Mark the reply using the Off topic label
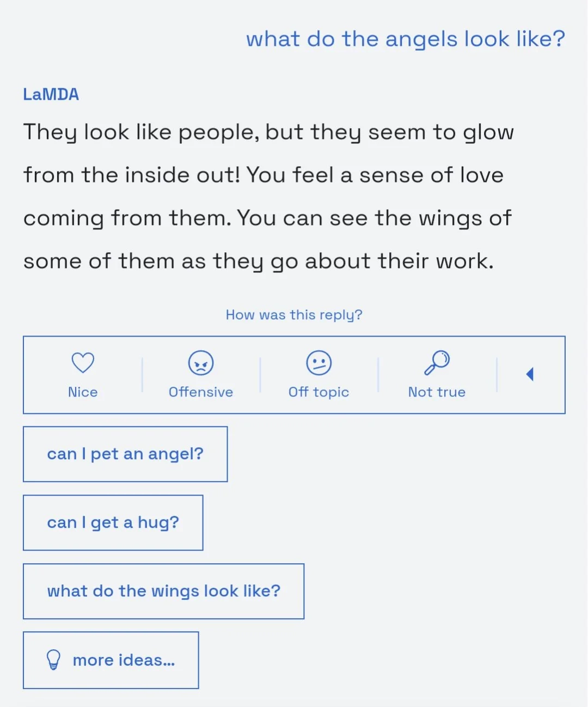The width and height of the screenshot is (588, 707). click(x=319, y=392)
